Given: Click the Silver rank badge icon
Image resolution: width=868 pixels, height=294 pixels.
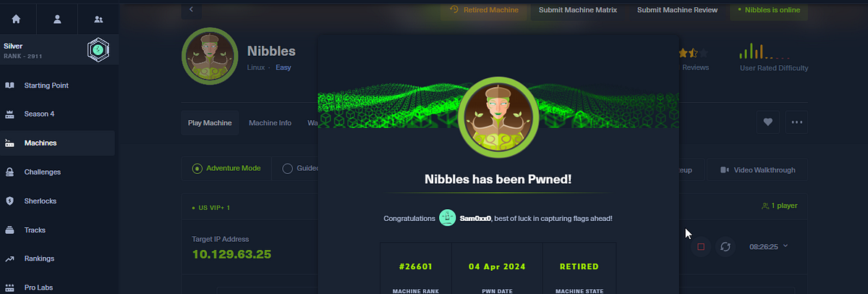Looking at the screenshot, I should click(x=98, y=50).
